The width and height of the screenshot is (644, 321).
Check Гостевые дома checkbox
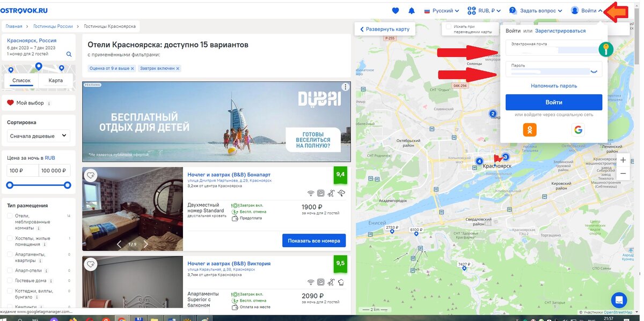click(x=10, y=280)
